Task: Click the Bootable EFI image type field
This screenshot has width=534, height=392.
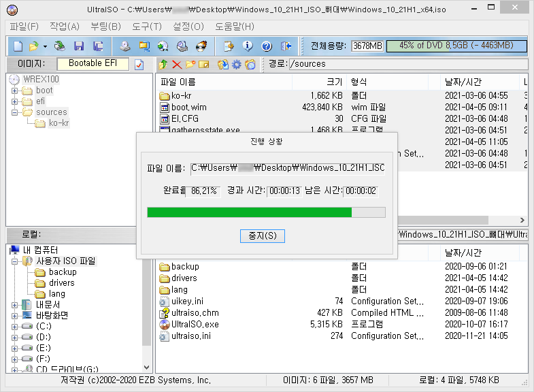Action: (93, 64)
